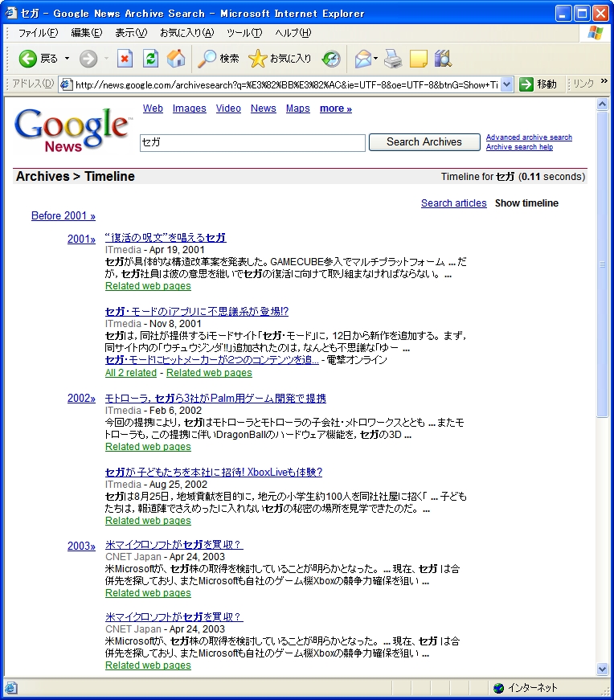
Task: Open the ファイル(F) menu
Action: coord(38,33)
